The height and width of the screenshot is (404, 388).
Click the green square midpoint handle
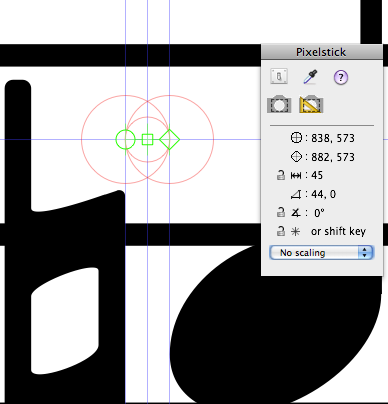pos(147,139)
